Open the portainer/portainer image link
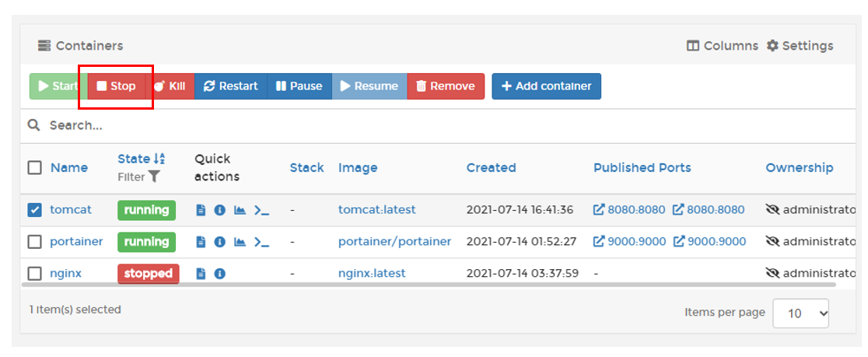This screenshot has width=868, height=357. click(394, 242)
